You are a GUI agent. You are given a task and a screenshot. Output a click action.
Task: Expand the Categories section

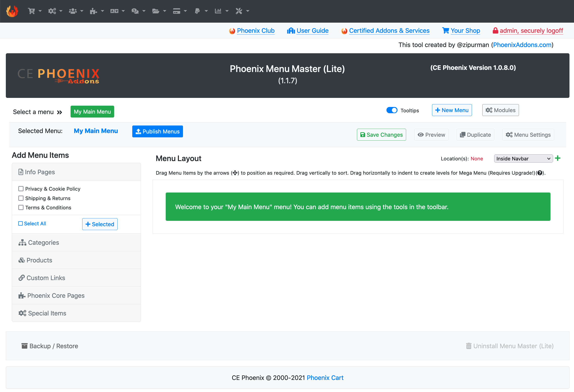coord(76,242)
